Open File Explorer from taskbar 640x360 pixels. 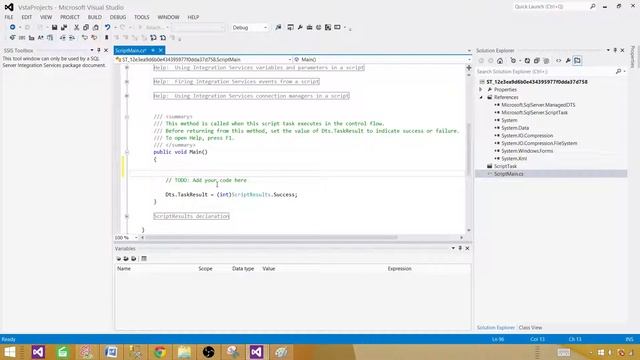184,352
